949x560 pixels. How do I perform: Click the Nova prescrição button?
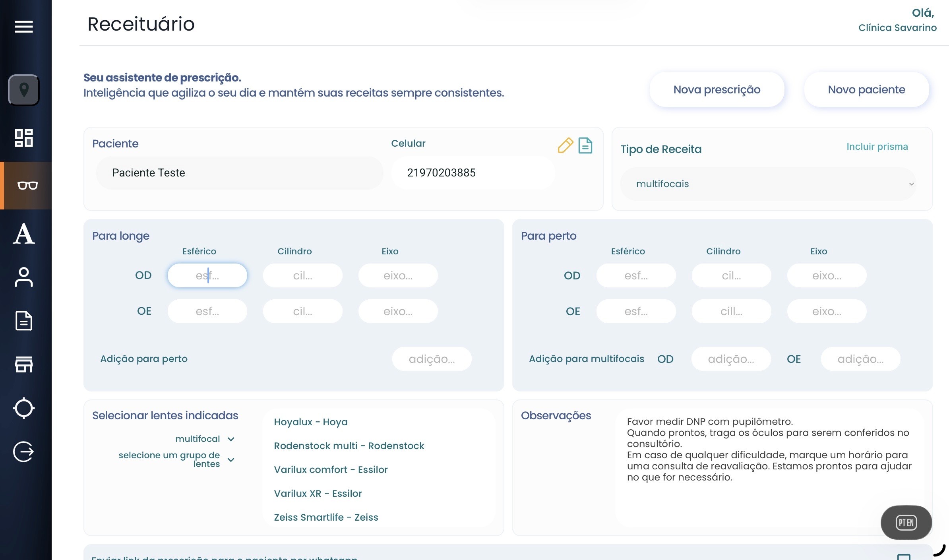tap(717, 89)
